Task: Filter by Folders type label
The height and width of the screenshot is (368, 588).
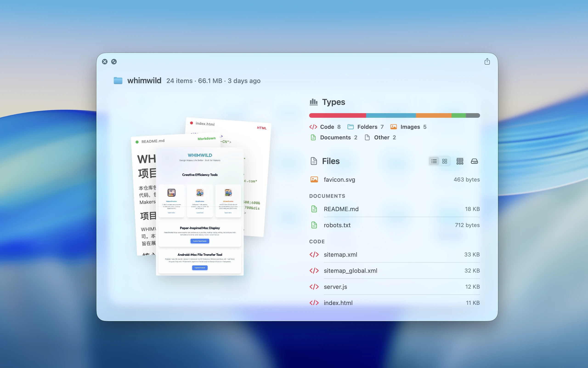Action: [367, 127]
